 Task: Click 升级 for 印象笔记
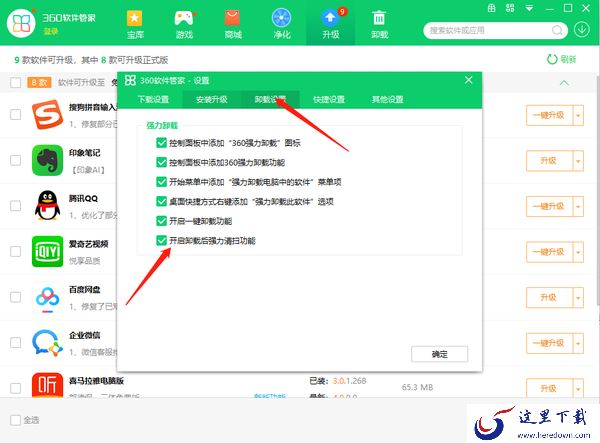coord(549,161)
